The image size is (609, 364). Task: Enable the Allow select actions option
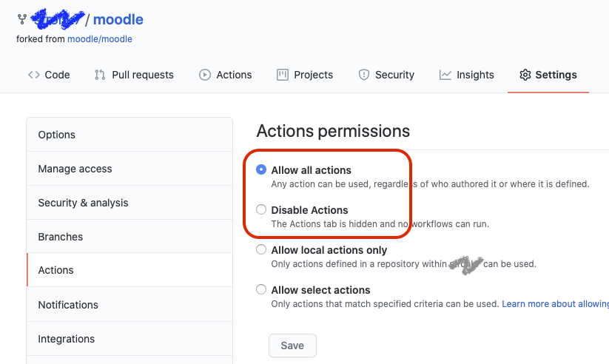261,289
